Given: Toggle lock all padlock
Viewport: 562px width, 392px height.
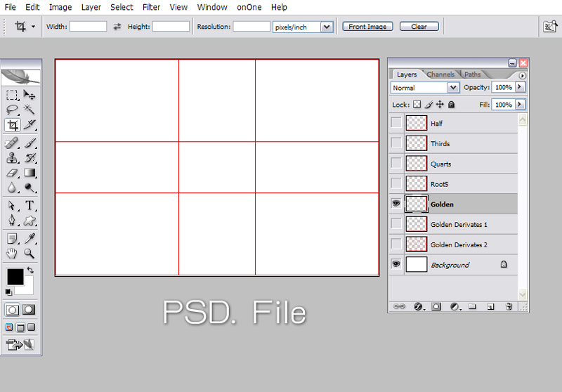Looking at the screenshot, I should 452,104.
